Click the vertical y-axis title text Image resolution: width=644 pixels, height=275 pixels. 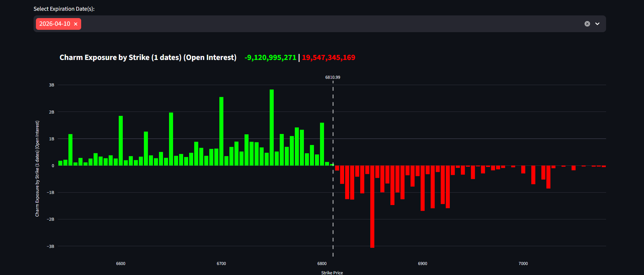pyautogui.click(x=37, y=168)
